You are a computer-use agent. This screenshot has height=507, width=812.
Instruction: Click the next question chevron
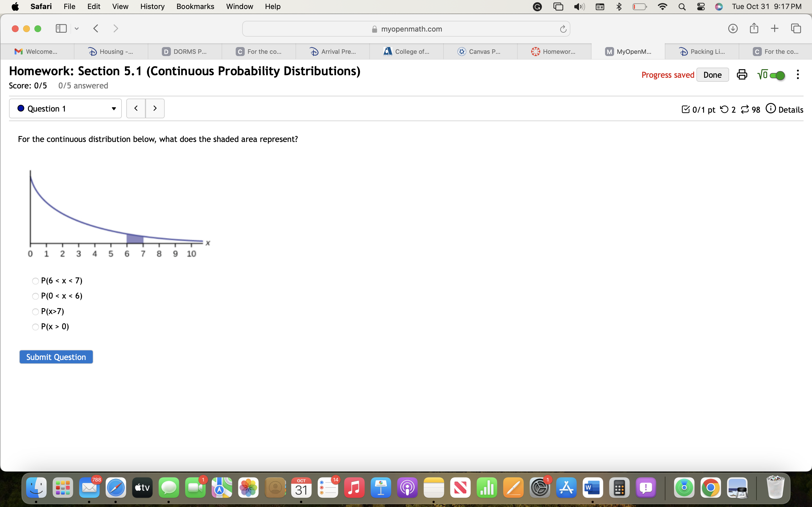[155, 108]
